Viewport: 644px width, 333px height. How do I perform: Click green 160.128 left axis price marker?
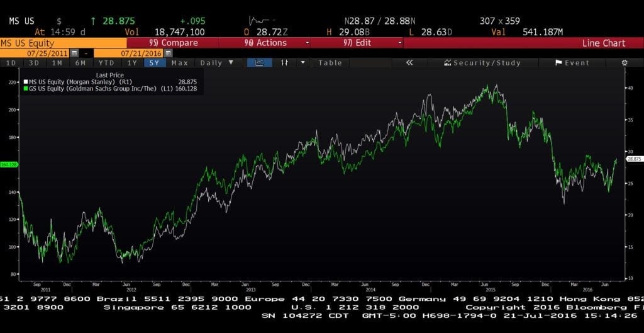[x=8, y=164]
